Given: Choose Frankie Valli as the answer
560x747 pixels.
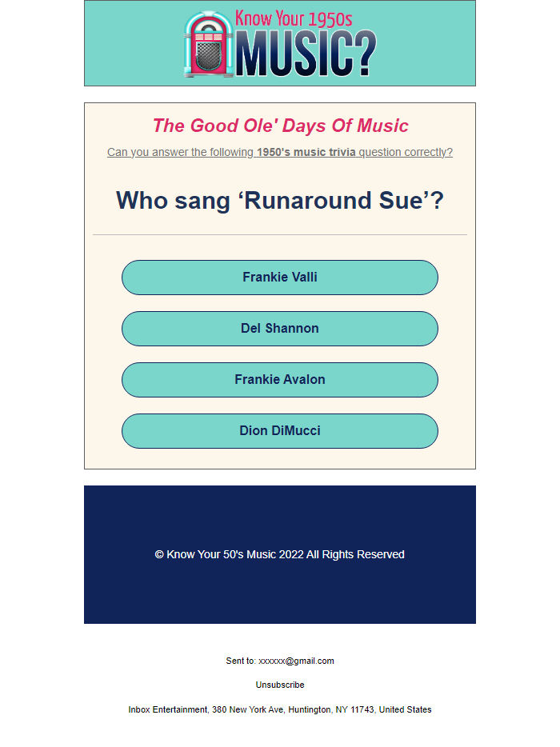Looking at the screenshot, I should pos(280,278).
